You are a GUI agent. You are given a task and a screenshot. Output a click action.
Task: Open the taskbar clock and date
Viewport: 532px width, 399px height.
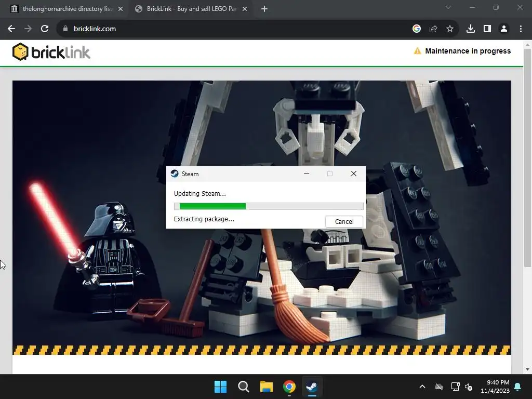pos(495,387)
